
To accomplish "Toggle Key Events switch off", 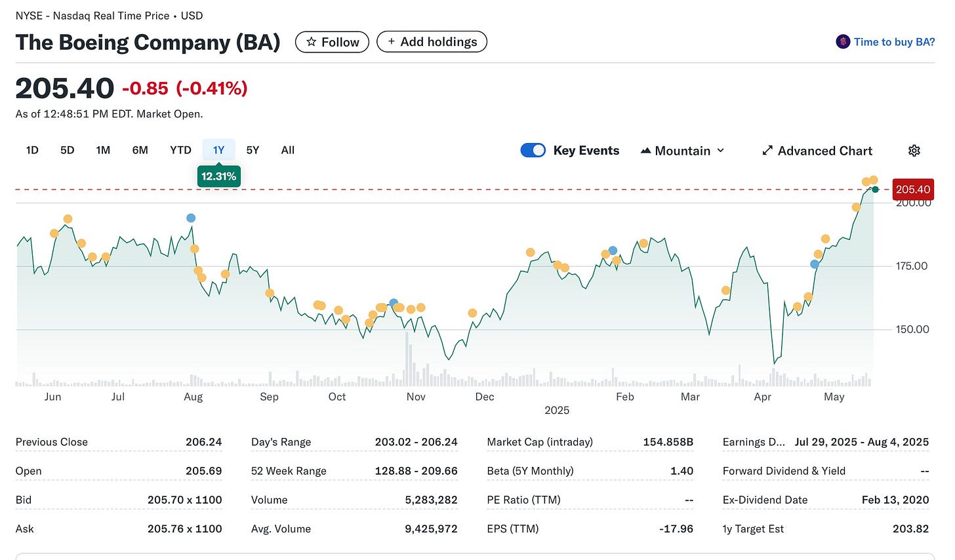I will pyautogui.click(x=533, y=150).
